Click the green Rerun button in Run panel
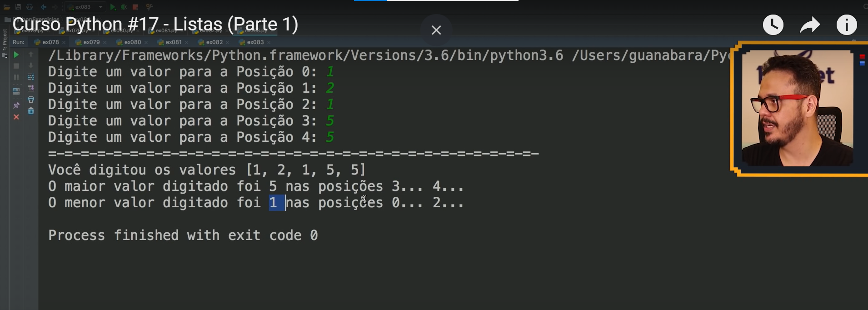The height and width of the screenshot is (310, 868). click(x=16, y=55)
